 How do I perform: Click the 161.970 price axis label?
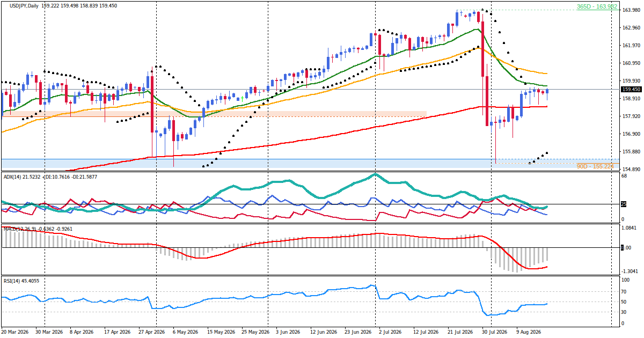point(632,46)
